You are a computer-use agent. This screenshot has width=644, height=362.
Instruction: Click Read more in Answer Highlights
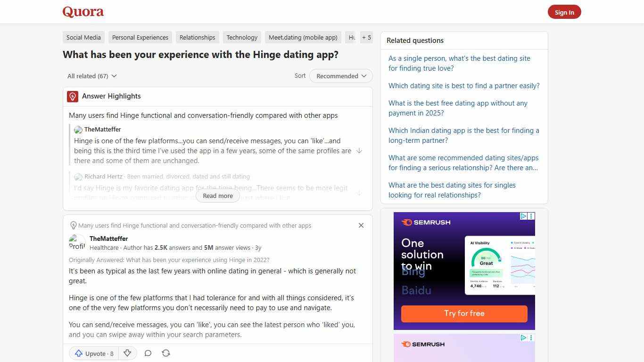click(x=217, y=196)
